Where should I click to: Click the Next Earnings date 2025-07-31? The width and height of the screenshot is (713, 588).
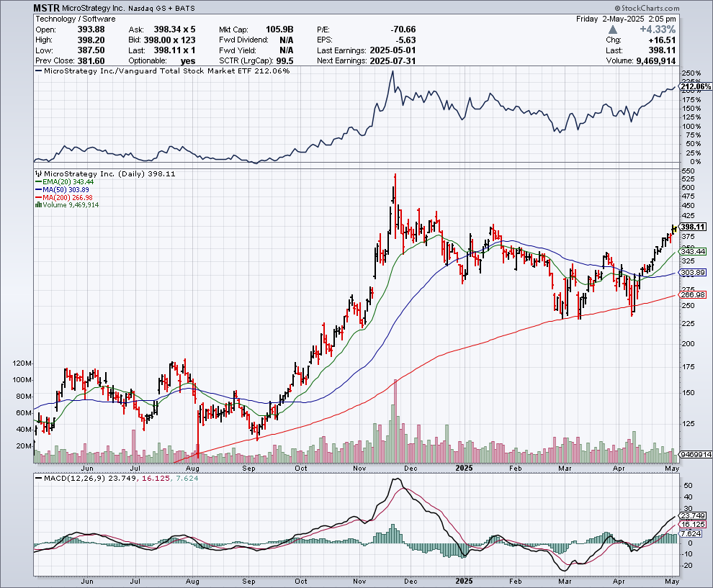393,60
